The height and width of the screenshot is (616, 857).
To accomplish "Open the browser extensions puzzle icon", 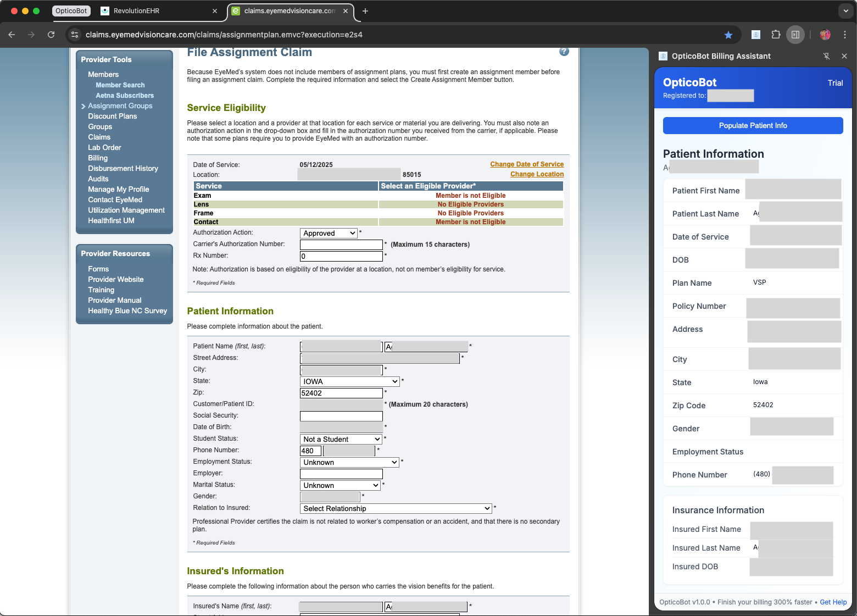I will pos(776,35).
